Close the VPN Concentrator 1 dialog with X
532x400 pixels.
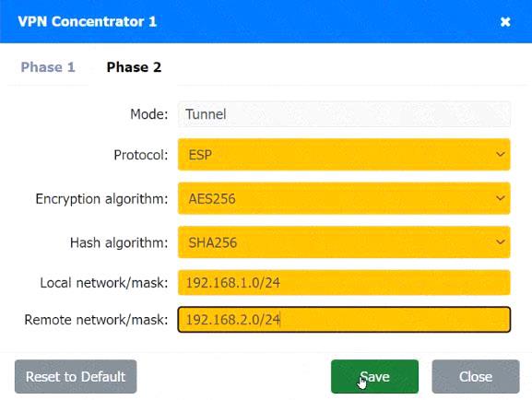[505, 22]
